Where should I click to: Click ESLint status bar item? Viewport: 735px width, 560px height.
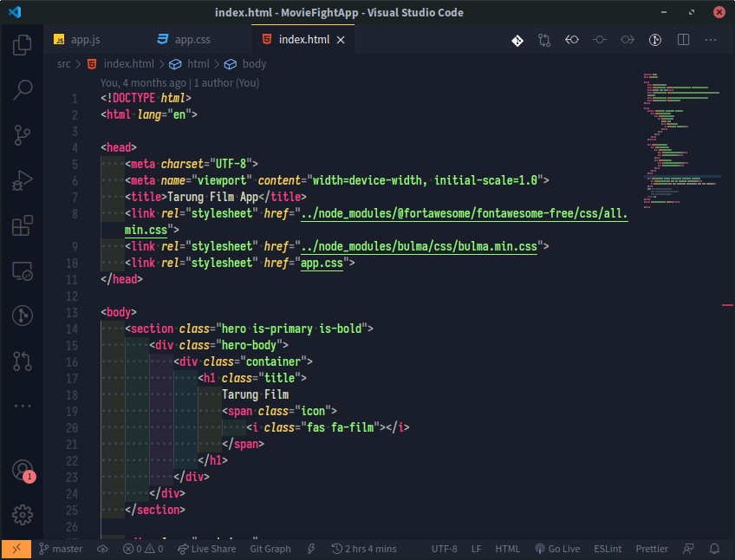tap(608, 549)
